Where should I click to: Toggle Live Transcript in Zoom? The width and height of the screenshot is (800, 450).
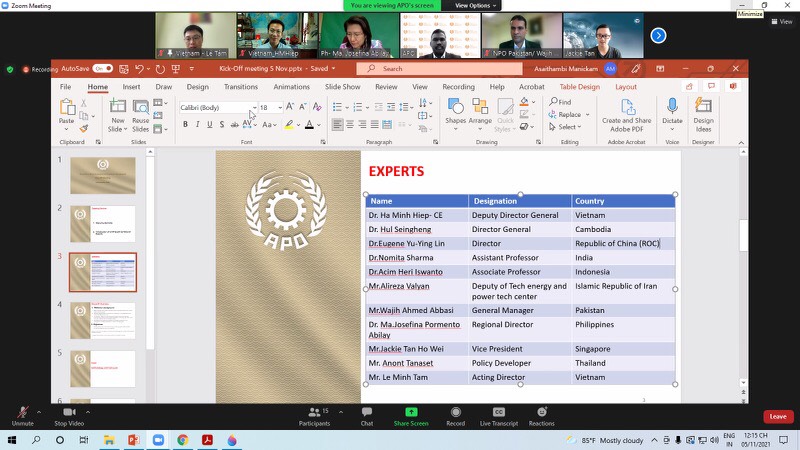[x=498, y=416]
